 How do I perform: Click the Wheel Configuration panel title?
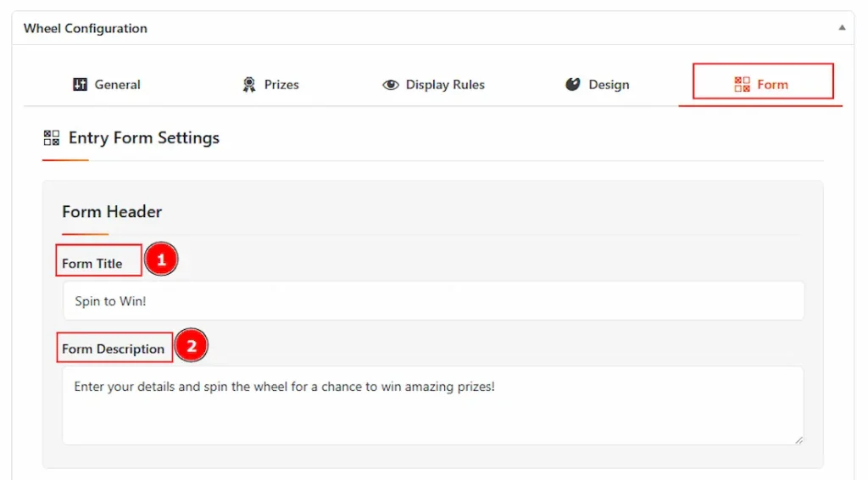click(x=86, y=28)
